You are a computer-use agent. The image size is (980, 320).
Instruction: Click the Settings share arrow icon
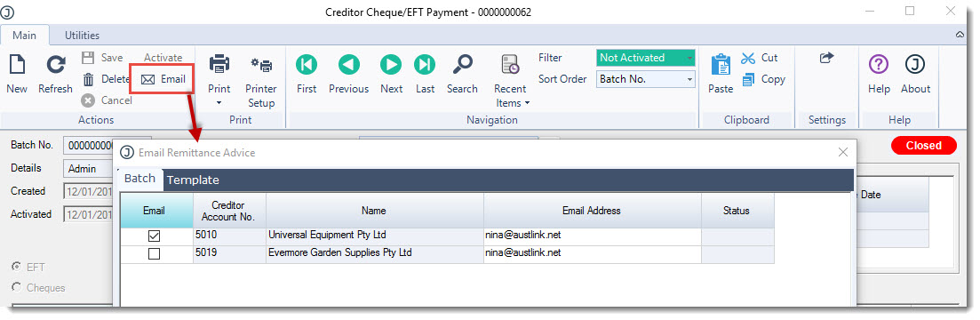pos(826,58)
